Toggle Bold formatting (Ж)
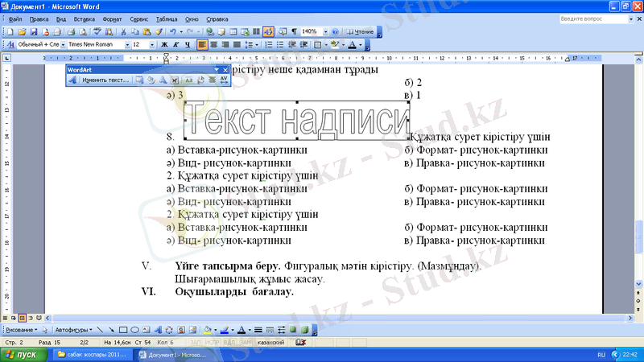This screenshot has height=362, width=644. point(163,45)
